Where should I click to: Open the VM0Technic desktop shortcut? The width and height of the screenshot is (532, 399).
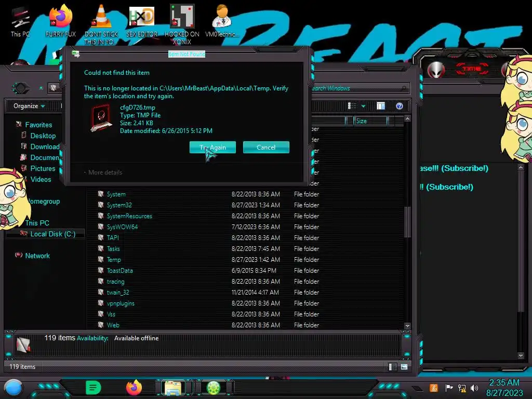[x=222, y=21]
